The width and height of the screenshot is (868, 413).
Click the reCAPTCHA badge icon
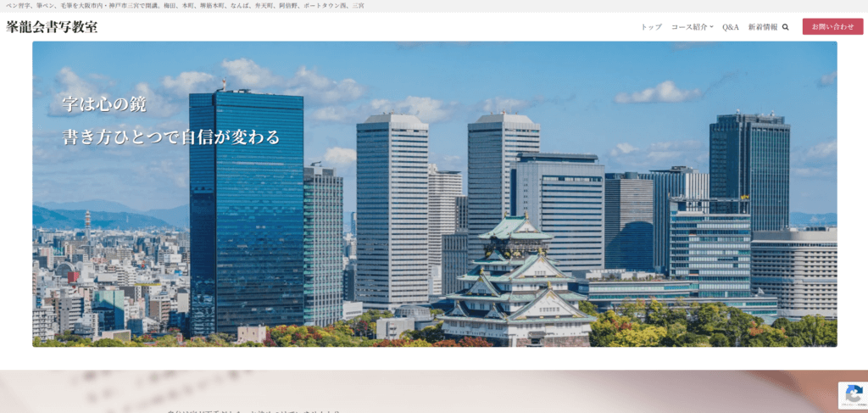click(x=853, y=395)
